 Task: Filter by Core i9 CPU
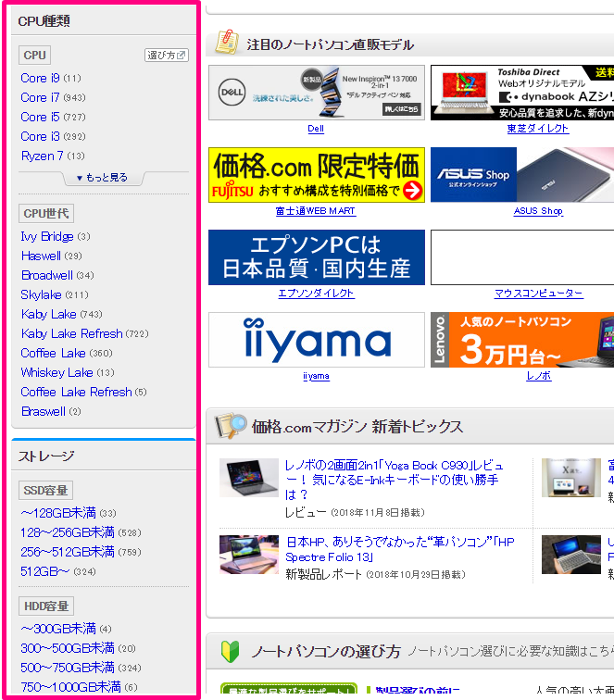(40, 78)
